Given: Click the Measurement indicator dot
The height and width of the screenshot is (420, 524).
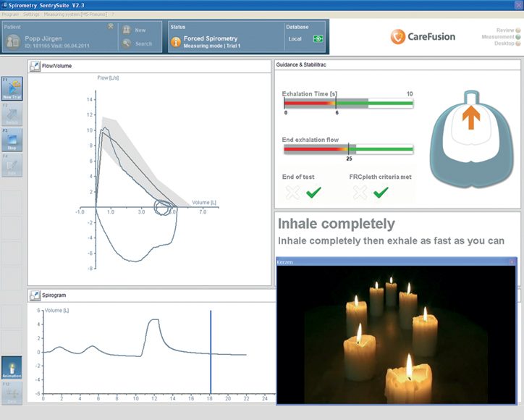Looking at the screenshot, I should click(x=518, y=37).
